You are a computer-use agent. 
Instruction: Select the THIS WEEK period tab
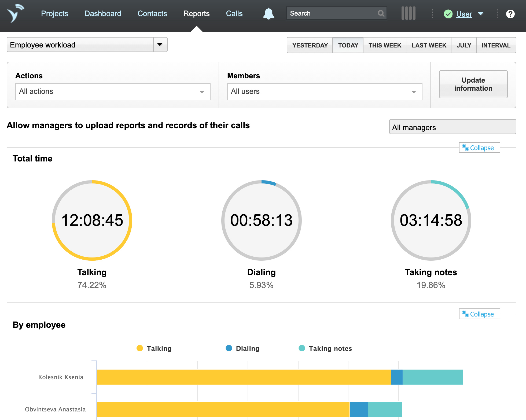[x=385, y=45]
